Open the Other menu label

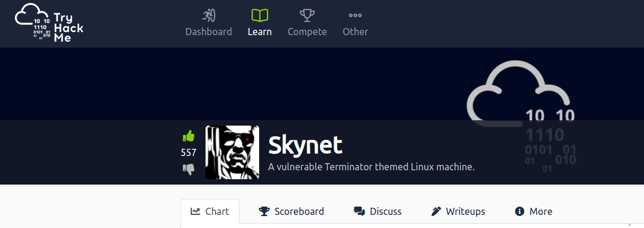(355, 32)
